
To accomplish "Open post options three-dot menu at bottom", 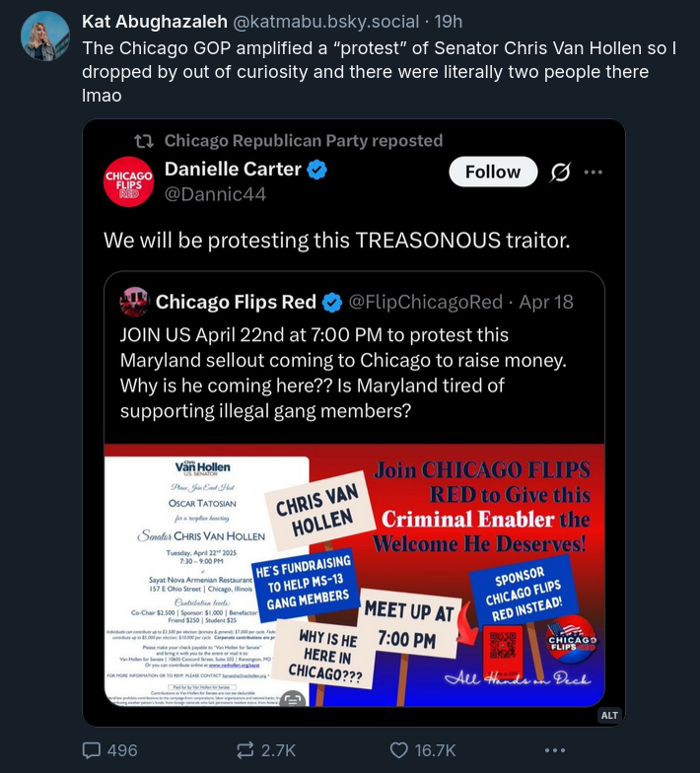I will coord(554,749).
